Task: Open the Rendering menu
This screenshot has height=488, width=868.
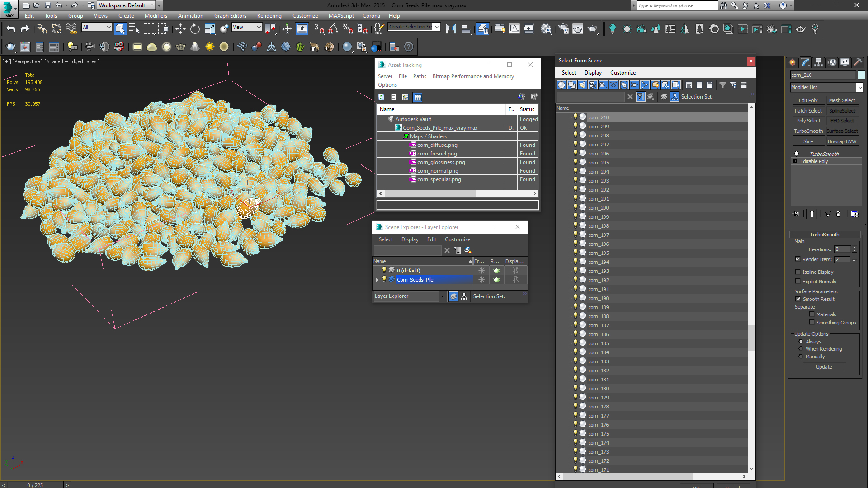Action: click(269, 16)
